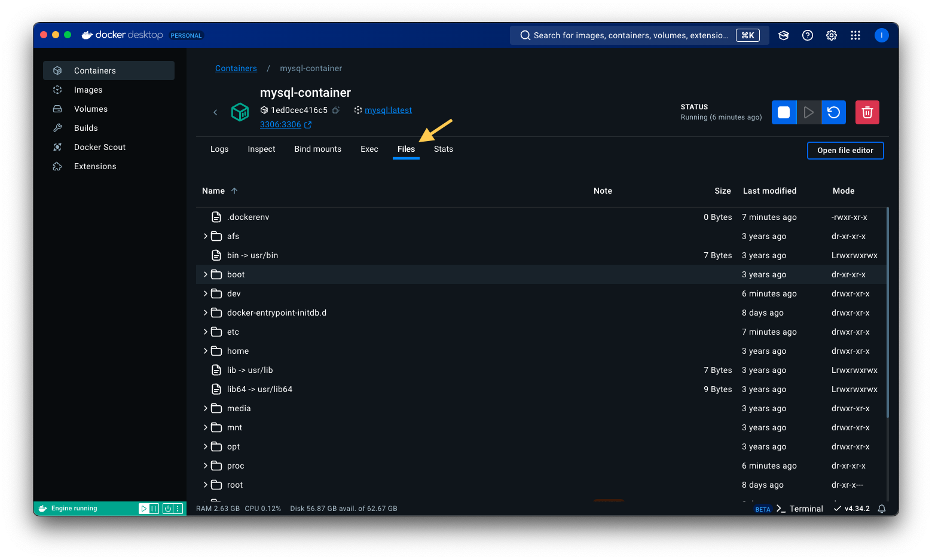The width and height of the screenshot is (932, 560).
Task: Expand the root folder
Action: point(205,485)
